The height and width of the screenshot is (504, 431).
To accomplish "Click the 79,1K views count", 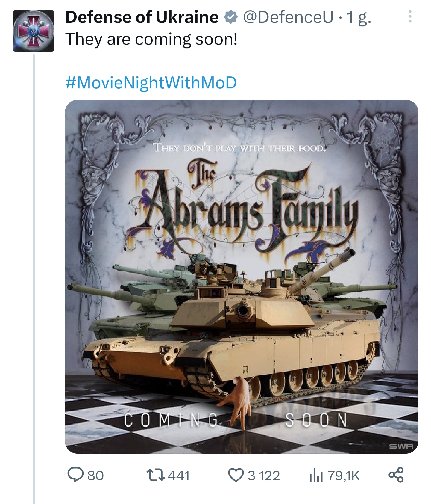I will pyautogui.click(x=344, y=476).
